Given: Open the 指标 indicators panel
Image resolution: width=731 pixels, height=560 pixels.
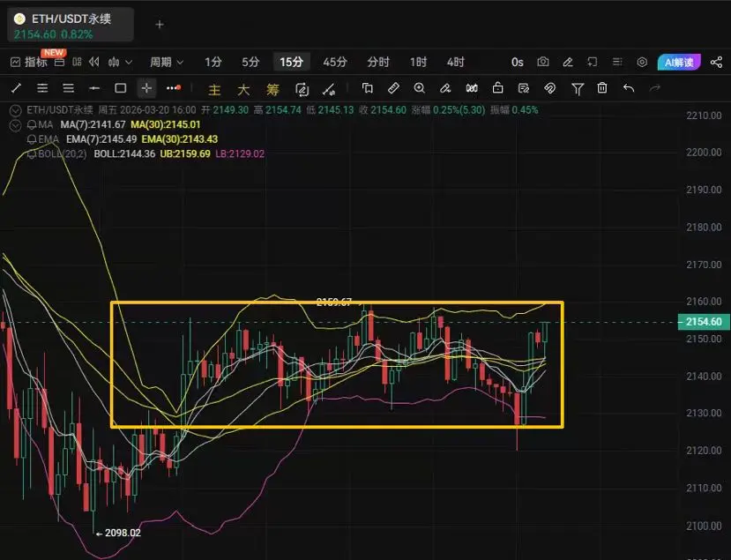Looking at the screenshot, I should point(29,62).
